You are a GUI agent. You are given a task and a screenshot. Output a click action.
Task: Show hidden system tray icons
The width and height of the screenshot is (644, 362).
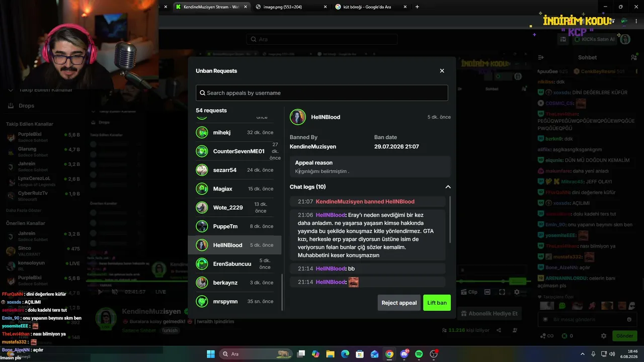[x=583, y=354]
